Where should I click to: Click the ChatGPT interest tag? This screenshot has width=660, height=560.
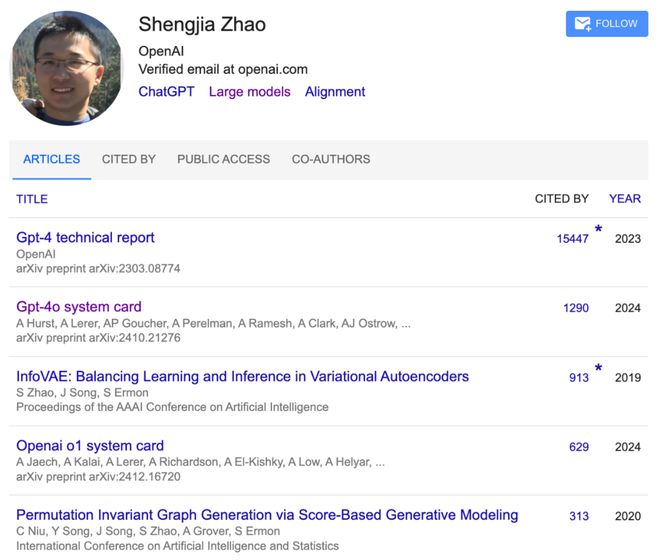click(x=165, y=92)
